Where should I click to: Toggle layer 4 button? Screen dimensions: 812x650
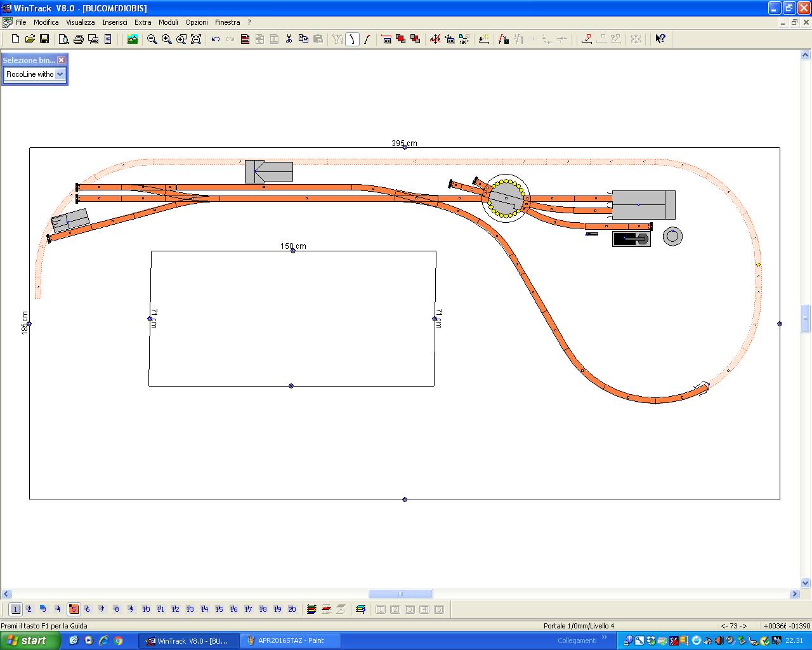point(58,609)
